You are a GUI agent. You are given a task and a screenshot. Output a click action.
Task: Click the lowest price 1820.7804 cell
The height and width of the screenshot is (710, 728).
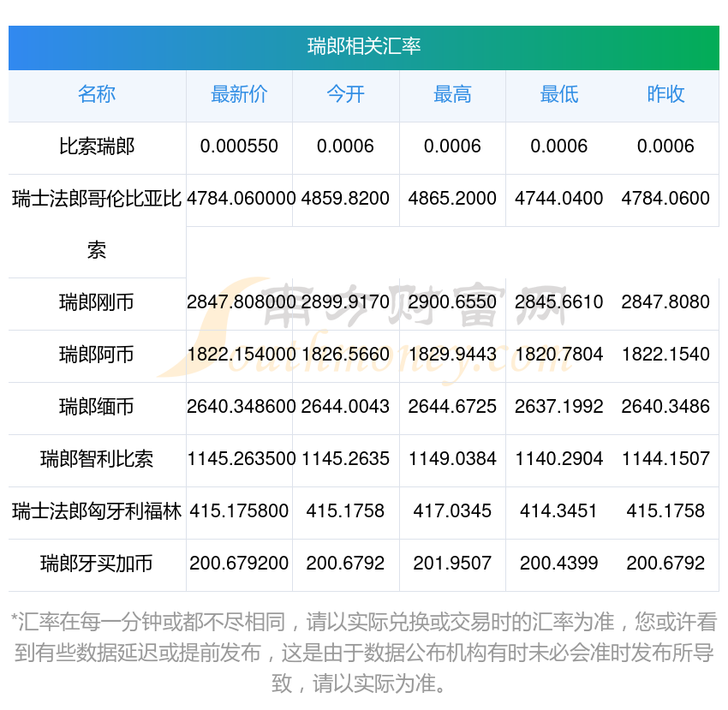558,355
